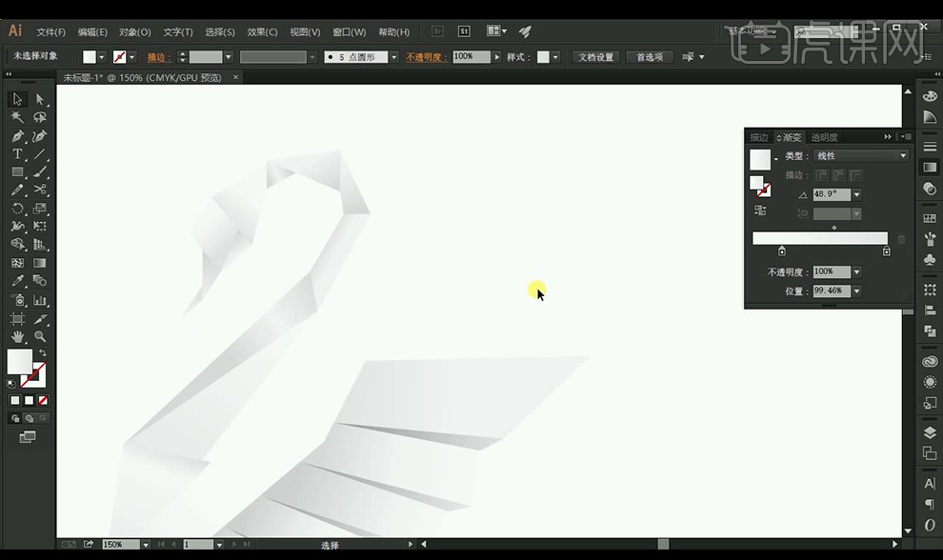943x560 pixels.
Task: Choose the Shape Builder tool
Action: click(x=17, y=244)
